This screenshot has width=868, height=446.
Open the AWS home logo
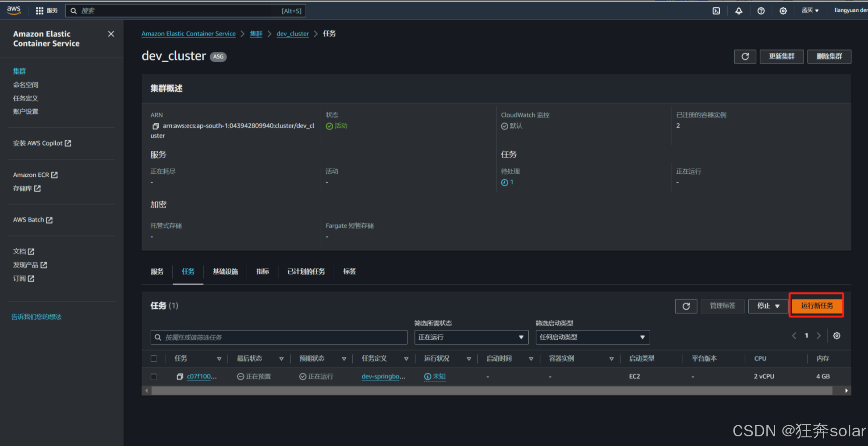(14, 10)
